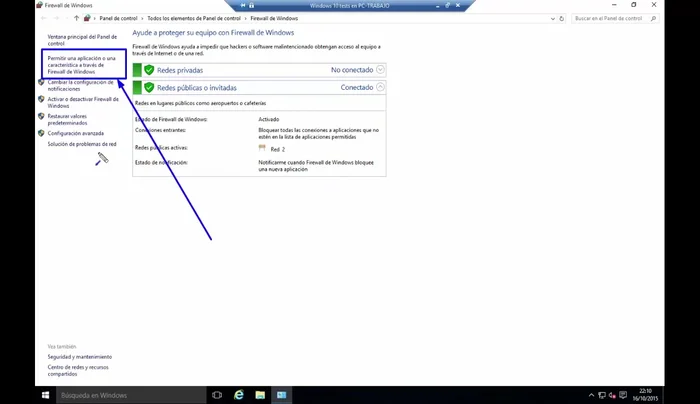This screenshot has height=404, width=700.
Task: Click green shield next to Redes públicas
Action: point(149,87)
